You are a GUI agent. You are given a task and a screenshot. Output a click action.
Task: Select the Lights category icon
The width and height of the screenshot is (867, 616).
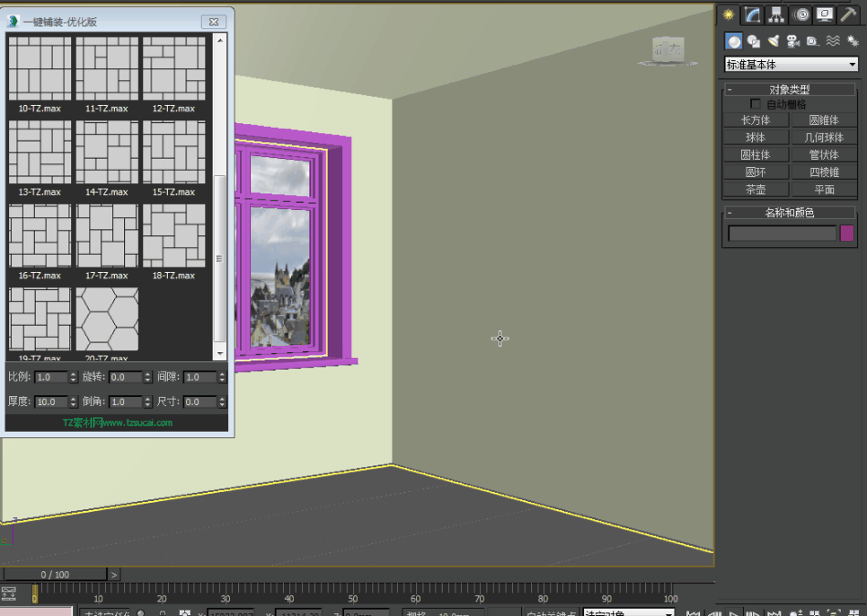pyautogui.click(x=773, y=41)
